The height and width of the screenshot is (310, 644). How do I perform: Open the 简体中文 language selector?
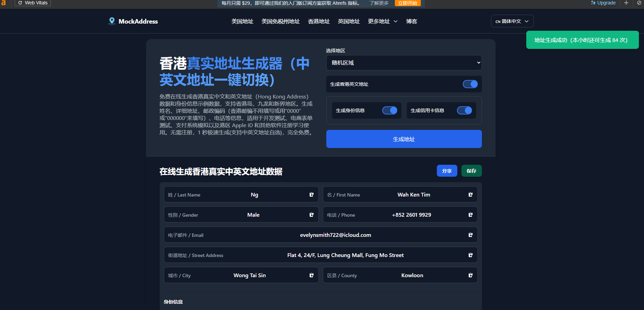pos(512,21)
